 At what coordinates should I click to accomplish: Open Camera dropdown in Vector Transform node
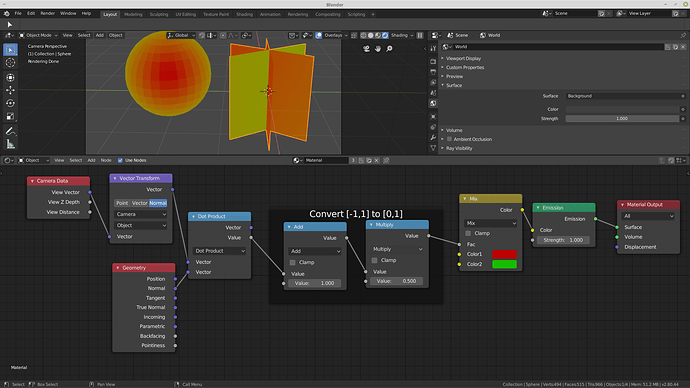click(x=141, y=214)
